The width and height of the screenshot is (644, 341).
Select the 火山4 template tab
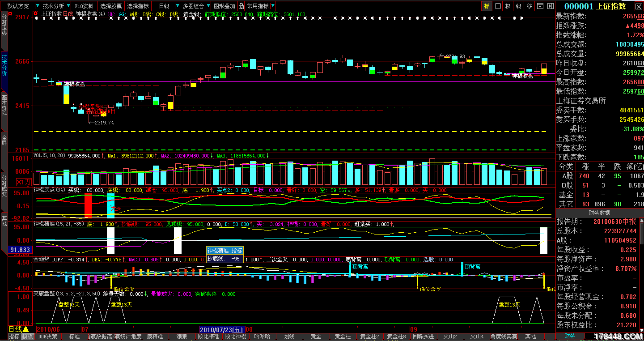477,337
